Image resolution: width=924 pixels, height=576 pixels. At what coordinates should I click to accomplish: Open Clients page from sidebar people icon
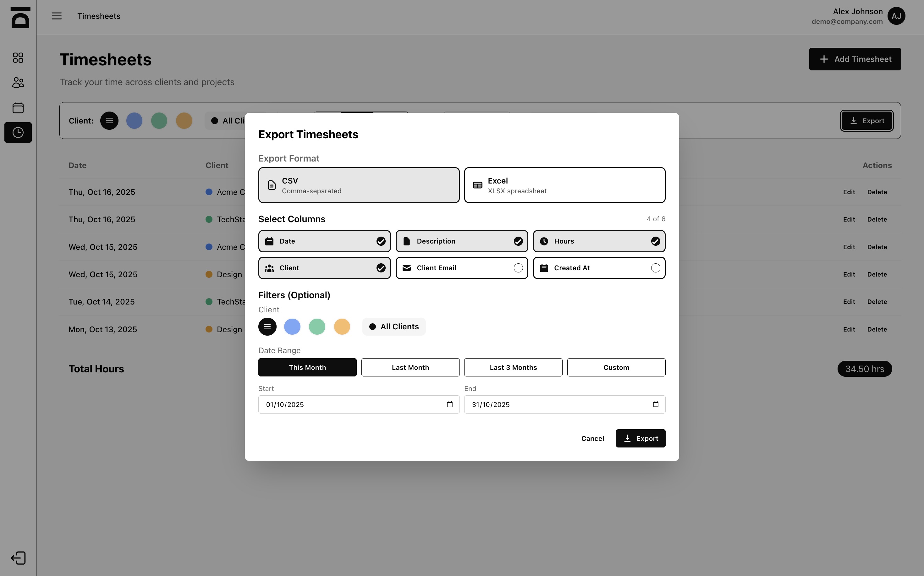(x=18, y=83)
